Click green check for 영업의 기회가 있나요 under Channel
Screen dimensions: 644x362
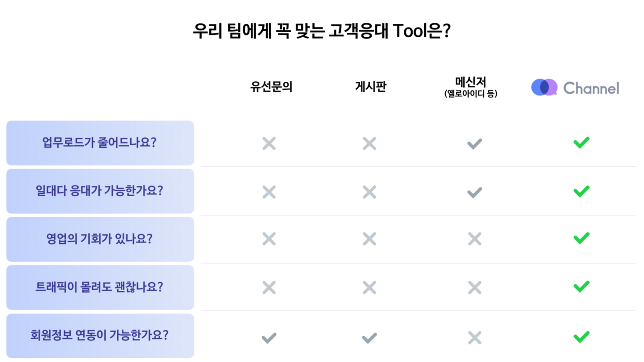[x=581, y=238]
